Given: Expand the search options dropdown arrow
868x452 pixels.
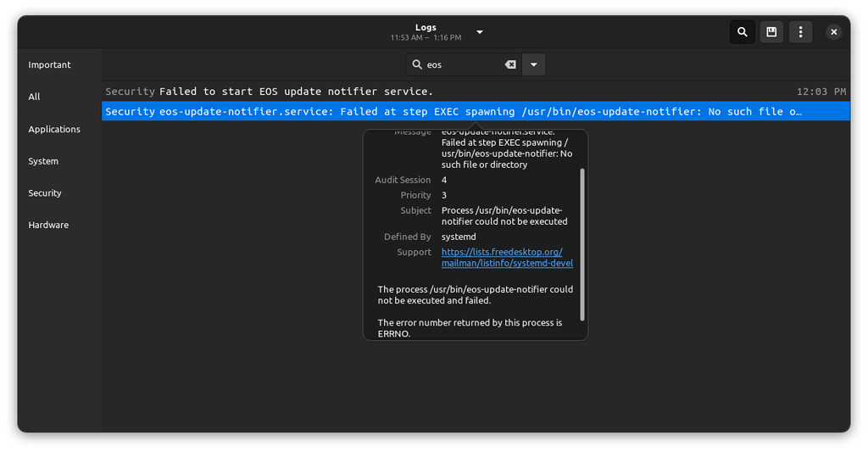Looking at the screenshot, I should pos(534,64).
